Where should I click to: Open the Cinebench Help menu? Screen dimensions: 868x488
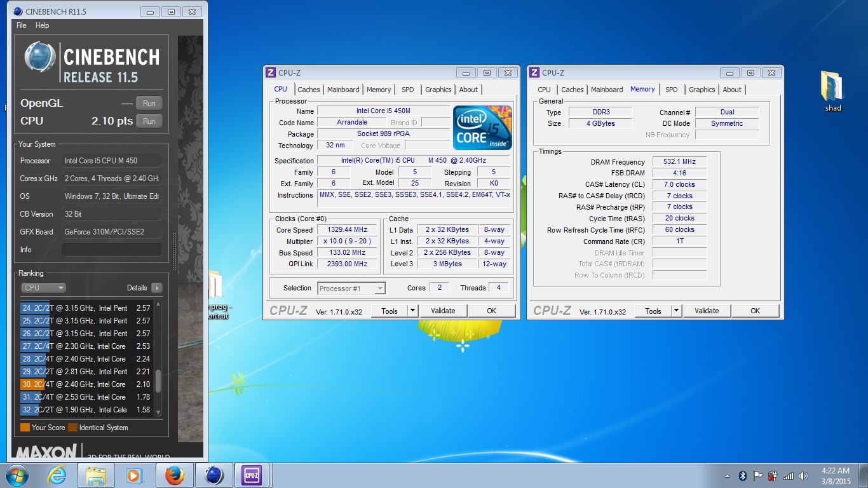(x=42, y=25)
